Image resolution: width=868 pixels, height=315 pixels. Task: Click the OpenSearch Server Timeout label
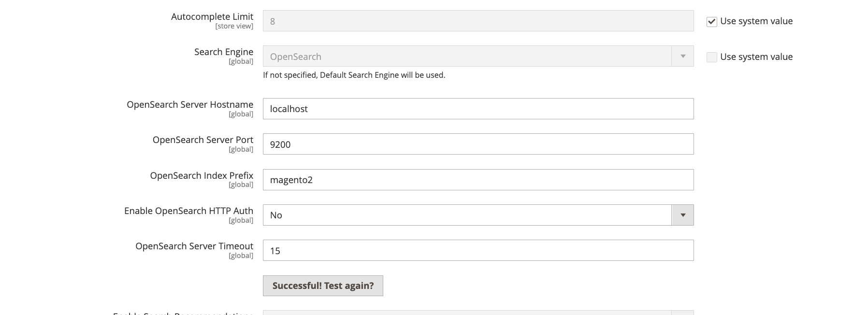194,246
